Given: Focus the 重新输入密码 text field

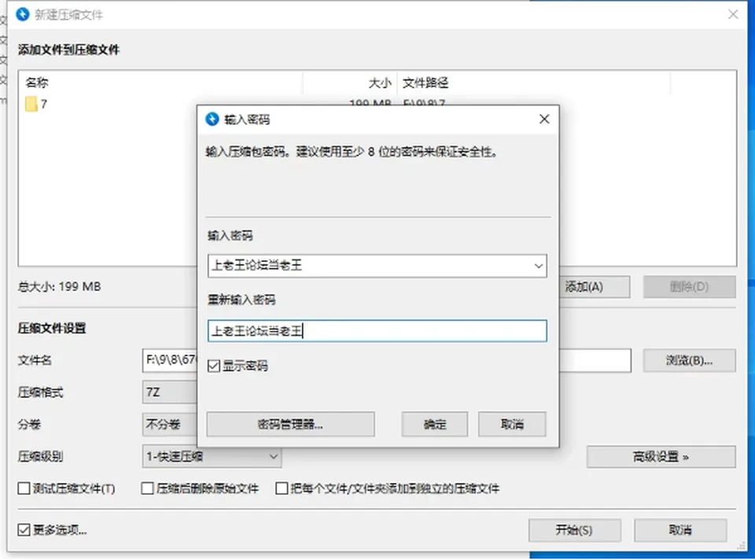Looking at the screenshot, I should click(x=377, y=331).
